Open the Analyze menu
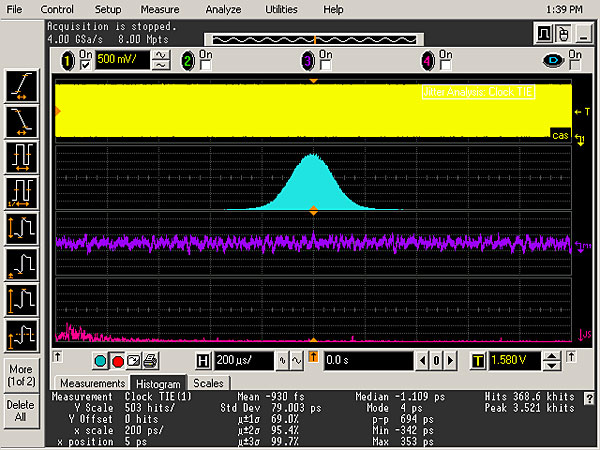This screenshot has width=600, height=450. tap(224, 8)
